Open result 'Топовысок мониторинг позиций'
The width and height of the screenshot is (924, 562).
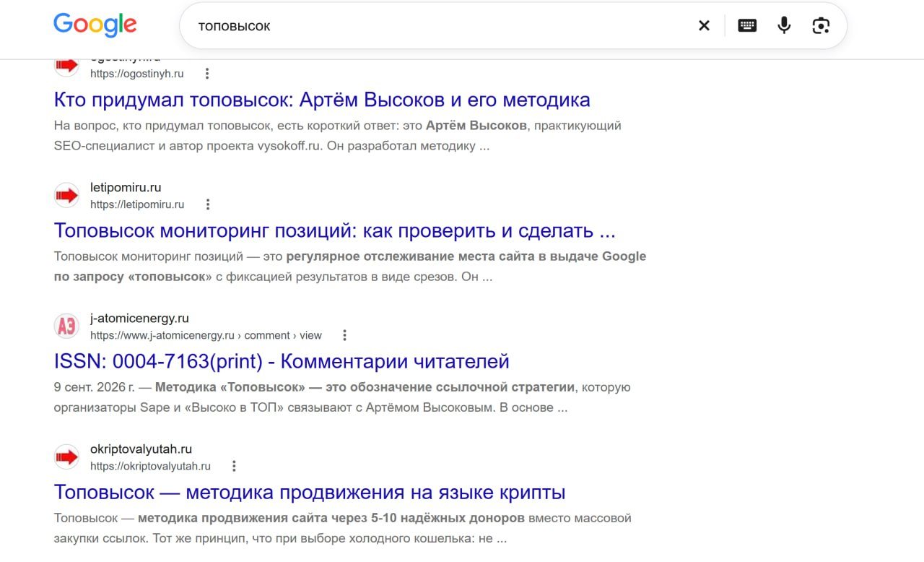point(335,231)
